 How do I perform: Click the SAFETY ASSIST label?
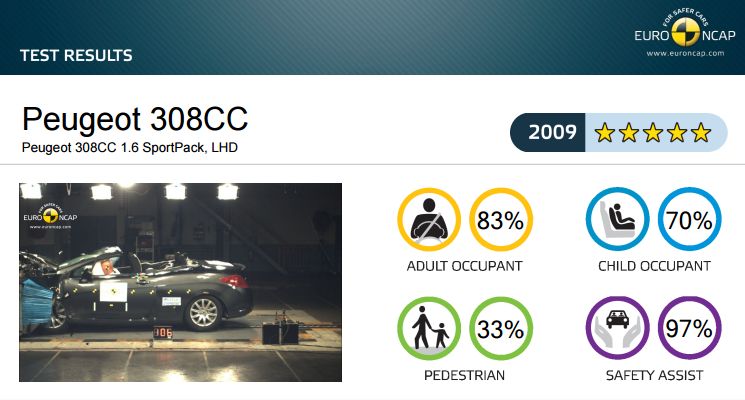pos(654,375)
